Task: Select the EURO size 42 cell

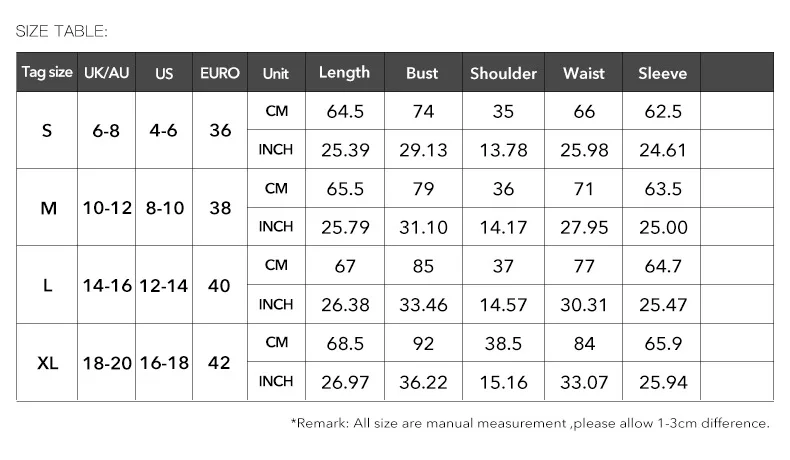Action: click(x=220, y=363)
